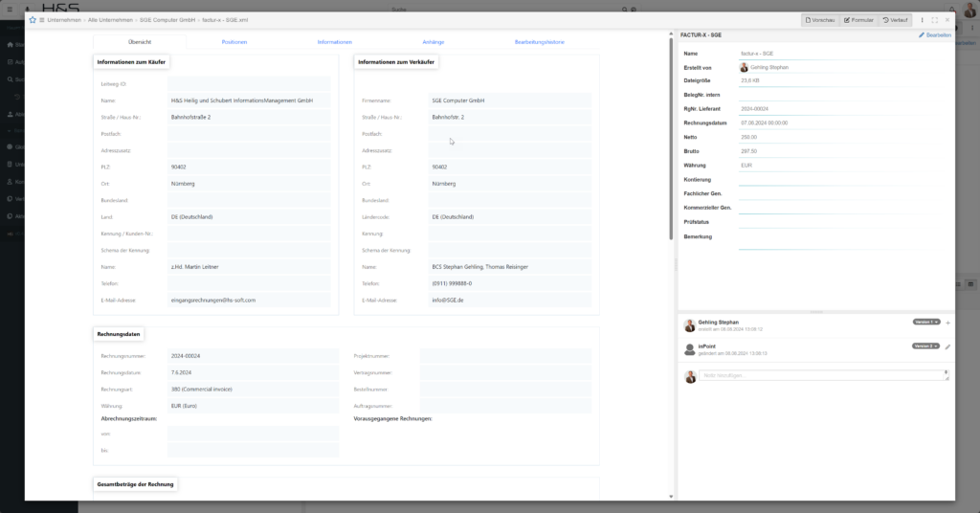The image size is (980, 513).
Task: Click the Abrechnungszeitraum bis field
Action: (253, 450)
